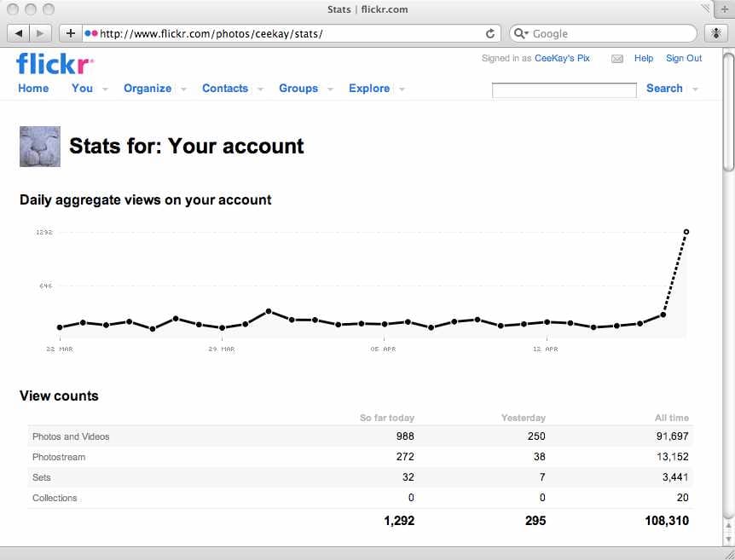
Task: Click the browser Forward arrow button
Action: (x=41, y=33)
